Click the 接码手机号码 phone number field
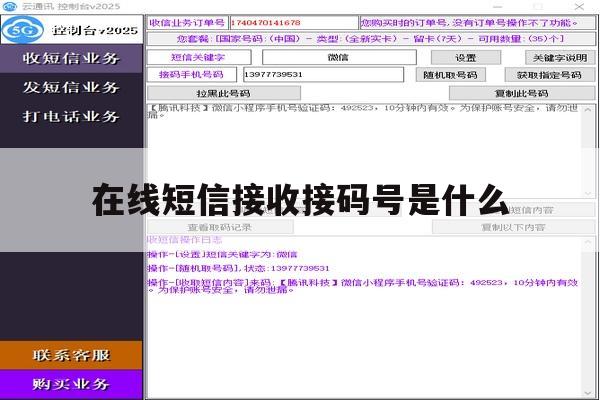The height and width of the screenshot is (400, 600). pyautogui.click(x=323, y=74)
